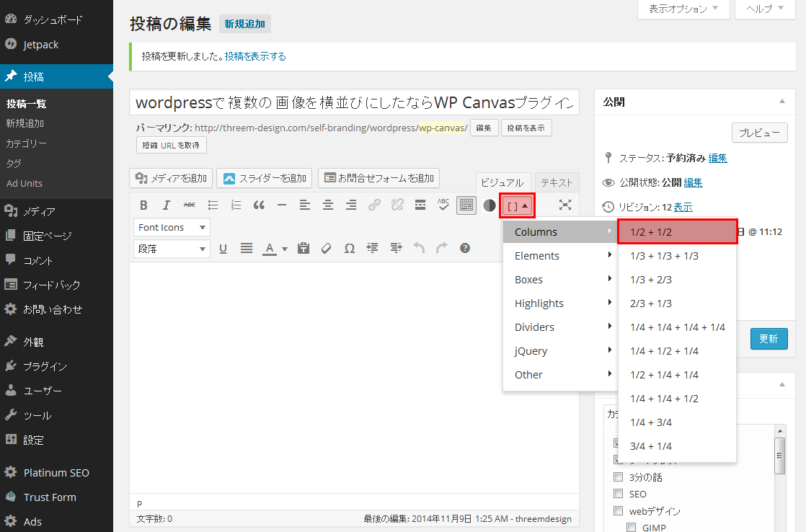Insert a bulleted list
This screenshot has width=806, height=532.
click(x=213, y=205)
